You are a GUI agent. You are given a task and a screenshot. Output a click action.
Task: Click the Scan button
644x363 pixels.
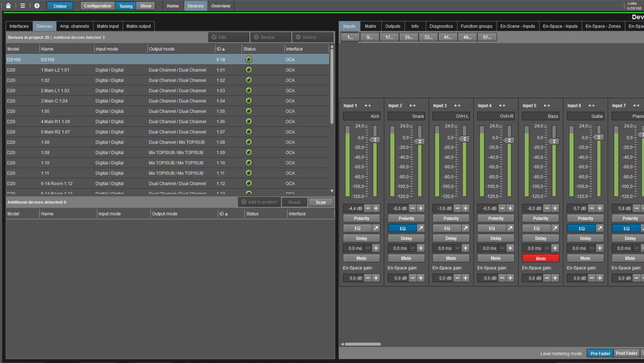pos(320,202)
